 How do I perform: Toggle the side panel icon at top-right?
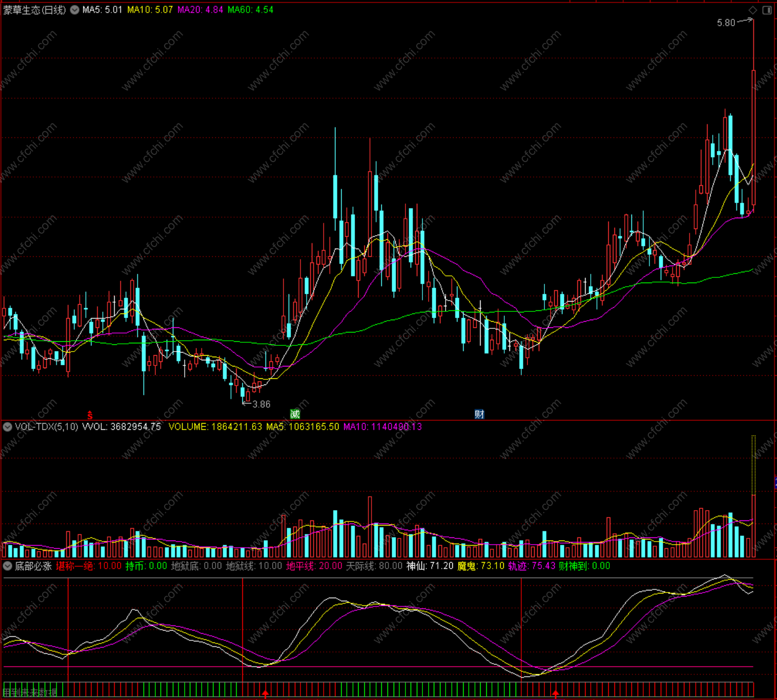coord(767,10)
